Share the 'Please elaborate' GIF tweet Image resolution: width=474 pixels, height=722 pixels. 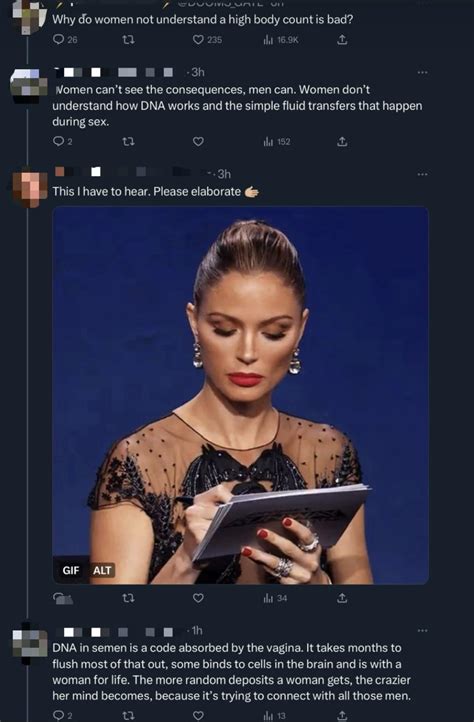[x=342, y=598]
